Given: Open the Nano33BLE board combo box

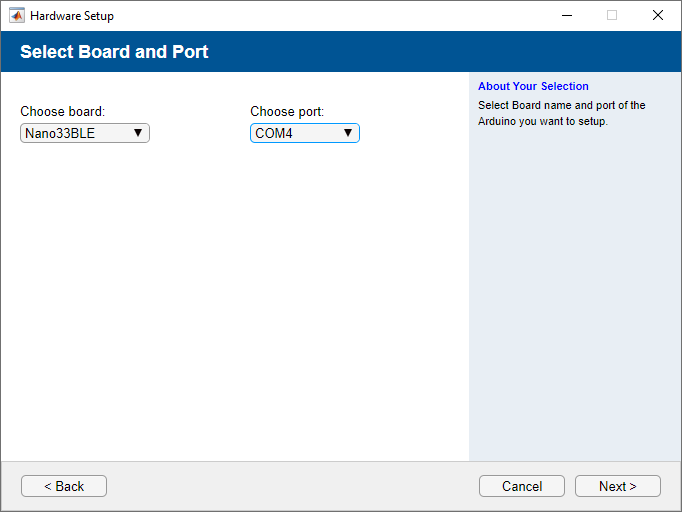Looking at the screenshot, I should (x=75, y=133).
